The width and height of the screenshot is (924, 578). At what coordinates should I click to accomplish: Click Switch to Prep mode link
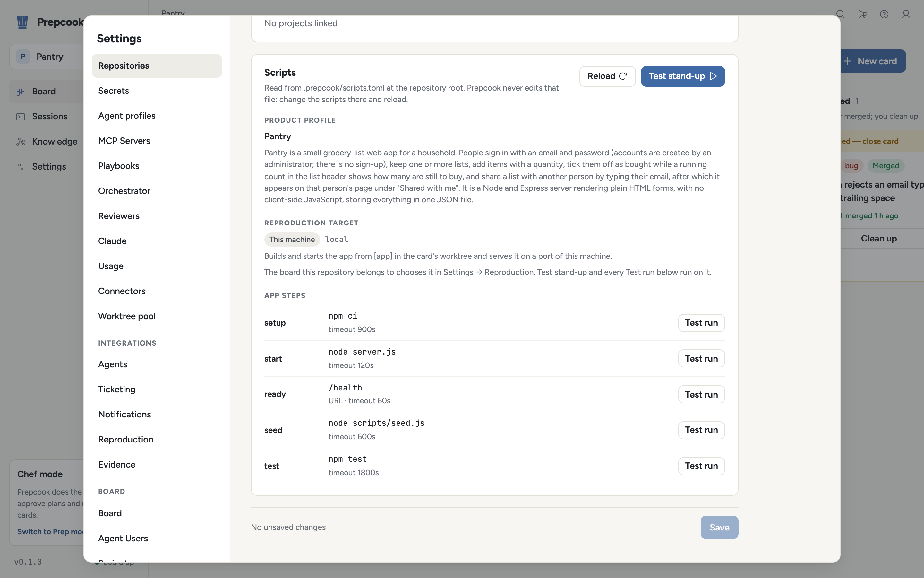pyautogui.click(x=50, y=532)
